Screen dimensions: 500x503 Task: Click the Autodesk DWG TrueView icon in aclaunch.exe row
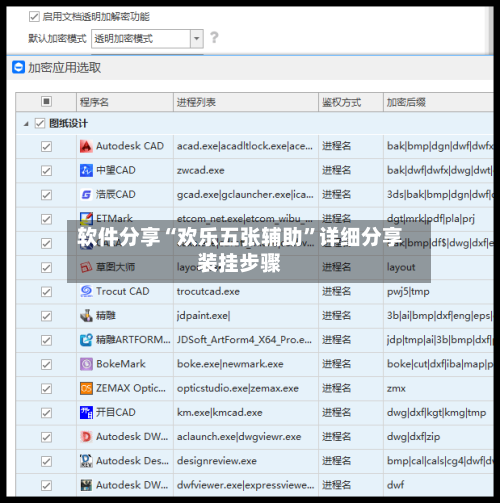(x=86, y=437)
